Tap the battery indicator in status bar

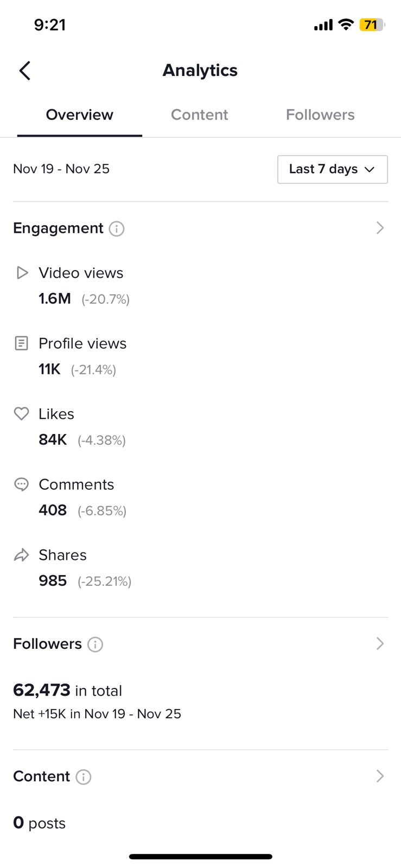click(x=372, y=25)
